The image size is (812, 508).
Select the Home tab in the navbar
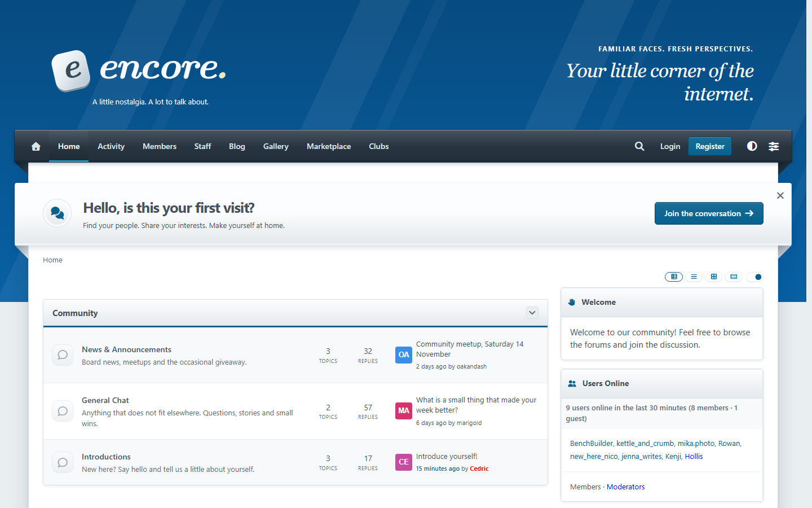[69, 146]
